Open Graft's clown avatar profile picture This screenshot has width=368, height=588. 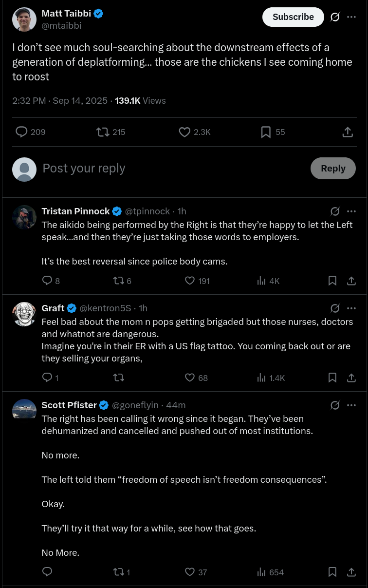[x=24, y=314]
